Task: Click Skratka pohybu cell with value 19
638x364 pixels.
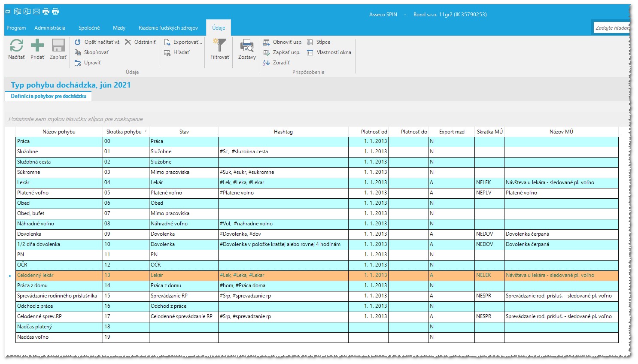Action: click(x=126, y=337)
